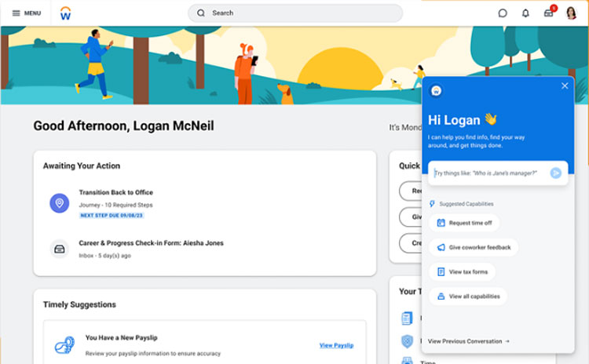Select Give coworker feedback suggestion

474,247
